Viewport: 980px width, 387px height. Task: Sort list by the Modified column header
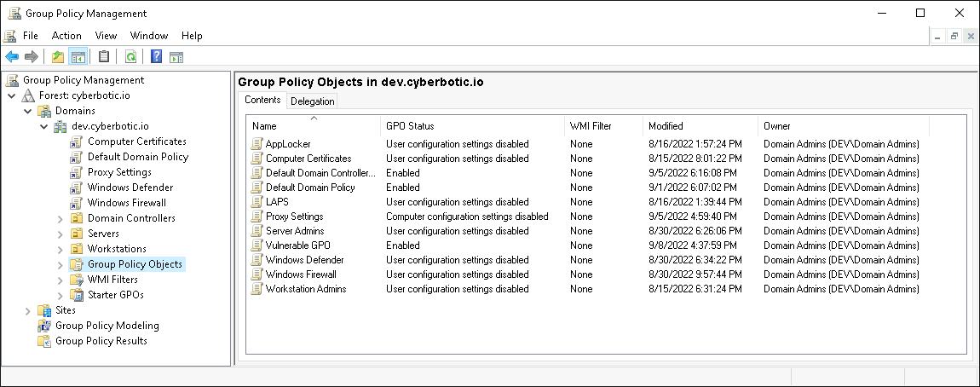coord(666,126)
